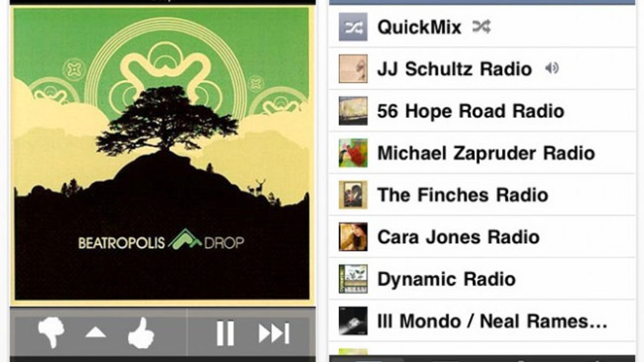Tap Michael Zapruder Radio album art
The width and height of the screenshot is (644, 362).
point(353,153)
